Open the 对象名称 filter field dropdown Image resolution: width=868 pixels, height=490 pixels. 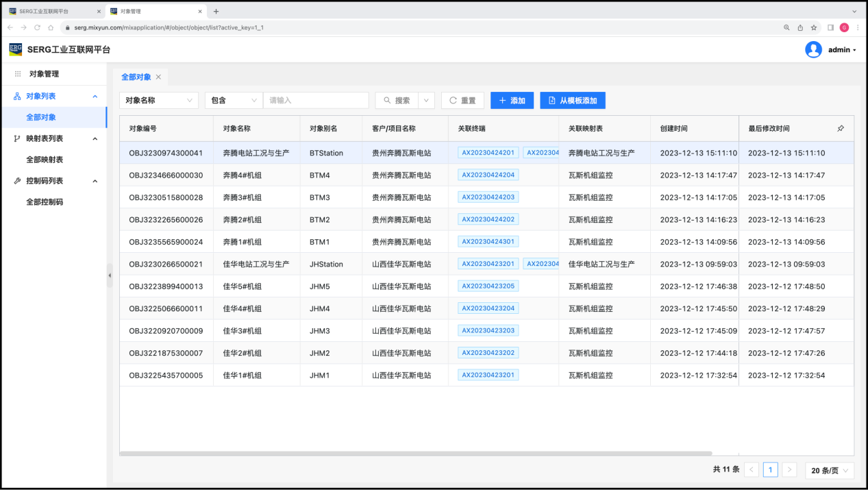[159, 101]
